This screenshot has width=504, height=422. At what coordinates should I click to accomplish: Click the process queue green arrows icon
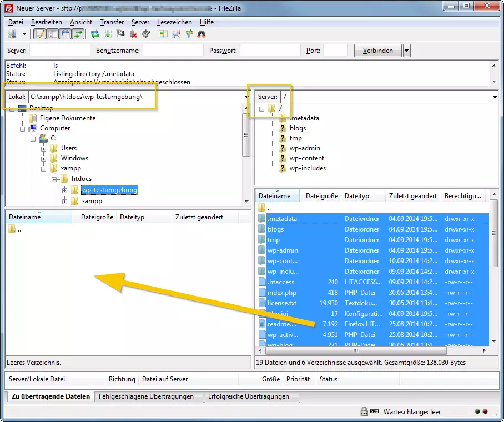pyautogui.click(x=108, y=34)
